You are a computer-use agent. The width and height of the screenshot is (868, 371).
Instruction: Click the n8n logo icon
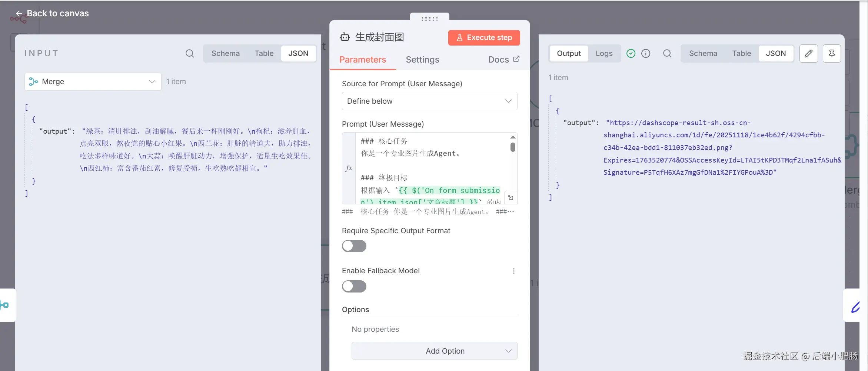18,18
